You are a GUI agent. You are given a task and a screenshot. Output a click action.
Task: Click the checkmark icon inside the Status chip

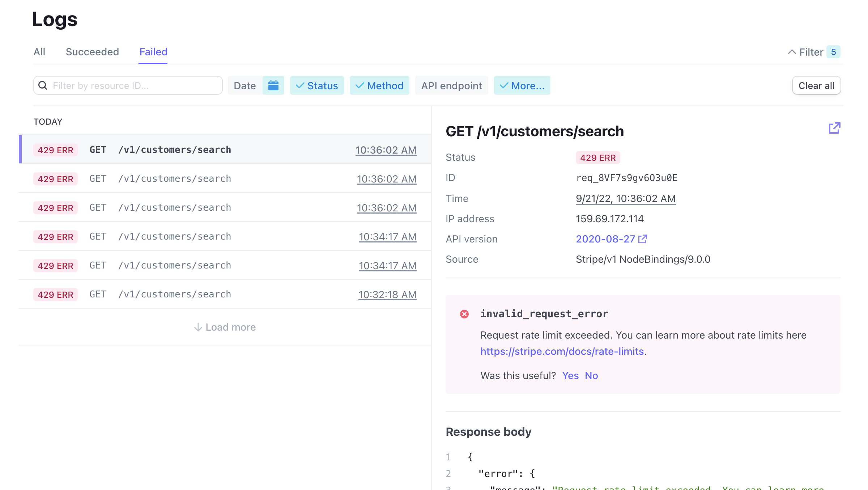pos(300,86)
